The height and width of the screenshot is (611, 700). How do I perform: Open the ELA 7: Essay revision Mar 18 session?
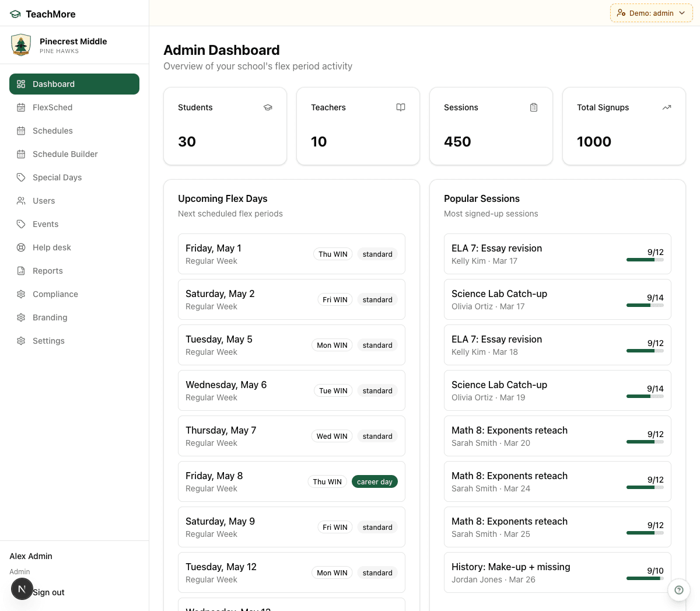558,345
